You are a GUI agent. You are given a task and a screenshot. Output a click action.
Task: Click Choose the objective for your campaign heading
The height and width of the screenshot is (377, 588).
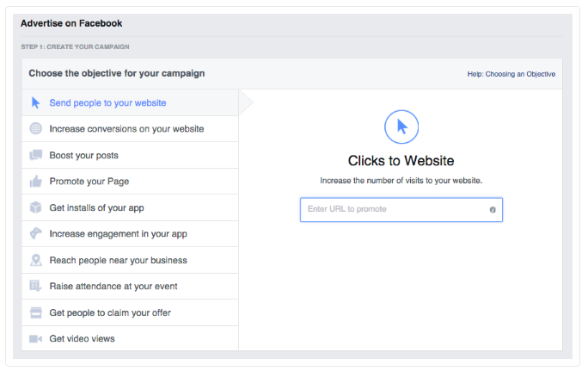(x=117, y=73)
